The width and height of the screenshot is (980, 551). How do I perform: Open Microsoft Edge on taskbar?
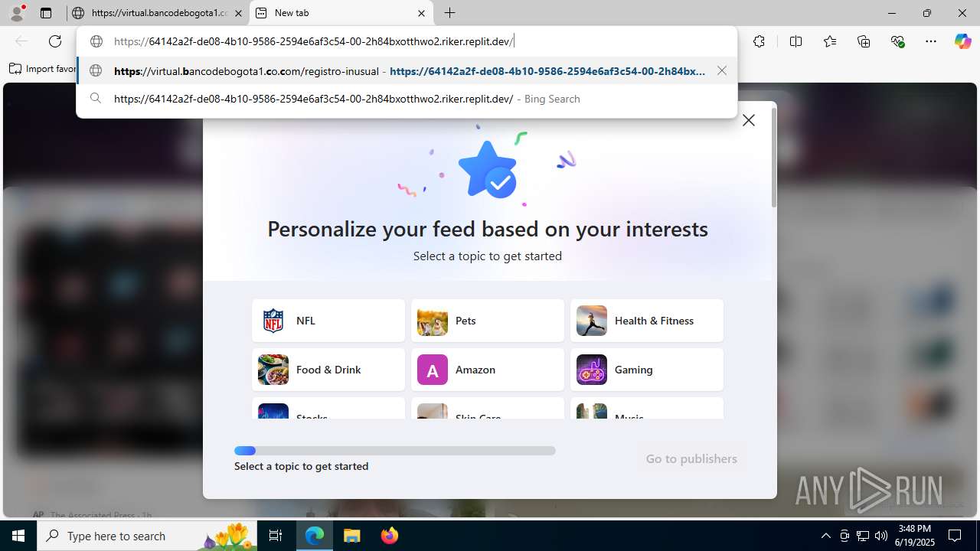click(x=315, y=536)
